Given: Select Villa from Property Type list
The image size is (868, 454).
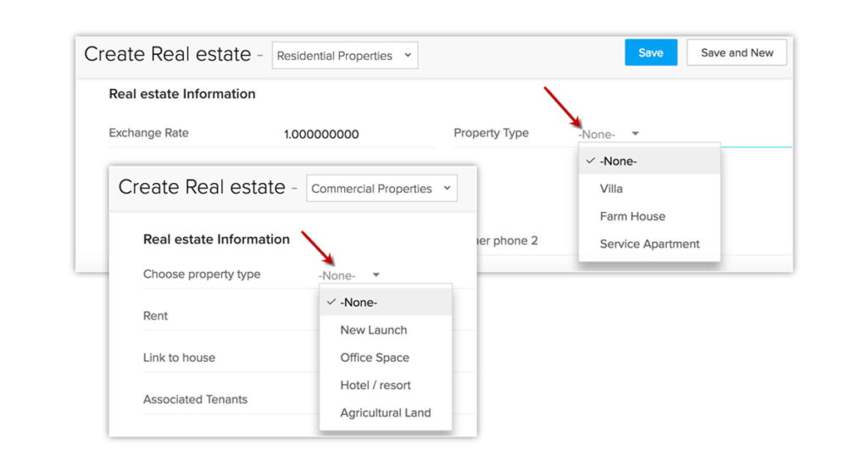Looking at the screenshot, I should [x=649, y=189].
